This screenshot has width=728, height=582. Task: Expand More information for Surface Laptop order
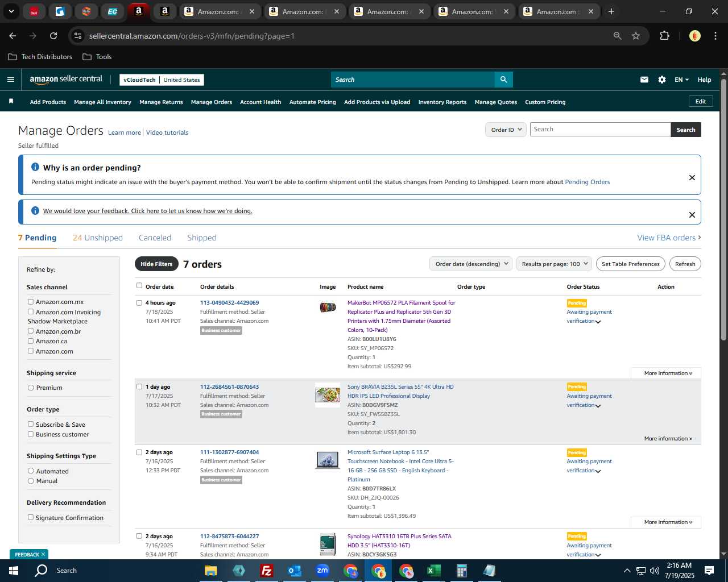[x=668, y=522]
